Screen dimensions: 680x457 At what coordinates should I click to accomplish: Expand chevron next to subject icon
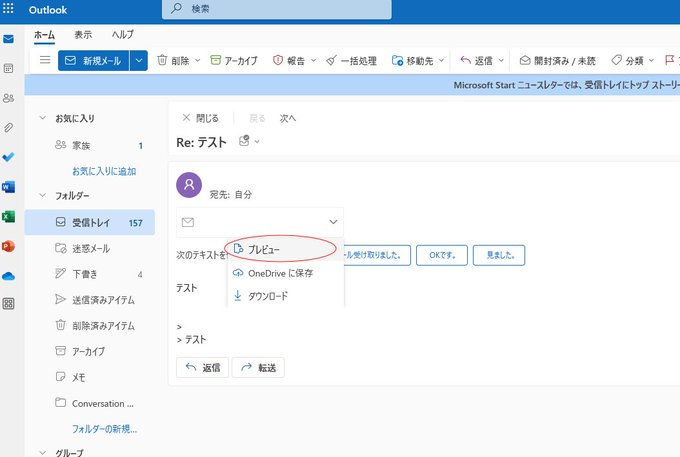coord(257,141)
